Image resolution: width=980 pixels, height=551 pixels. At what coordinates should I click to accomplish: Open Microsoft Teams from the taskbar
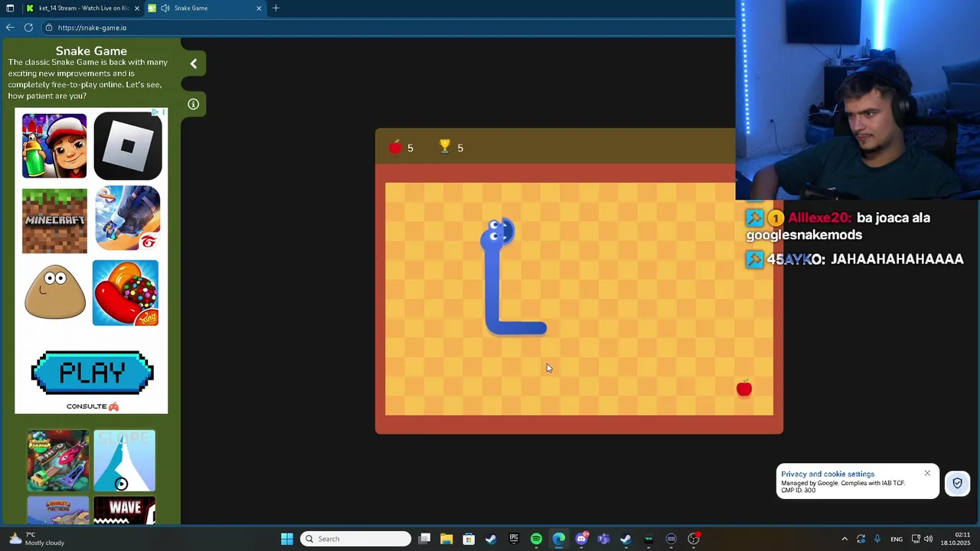[x=603, y=539]
